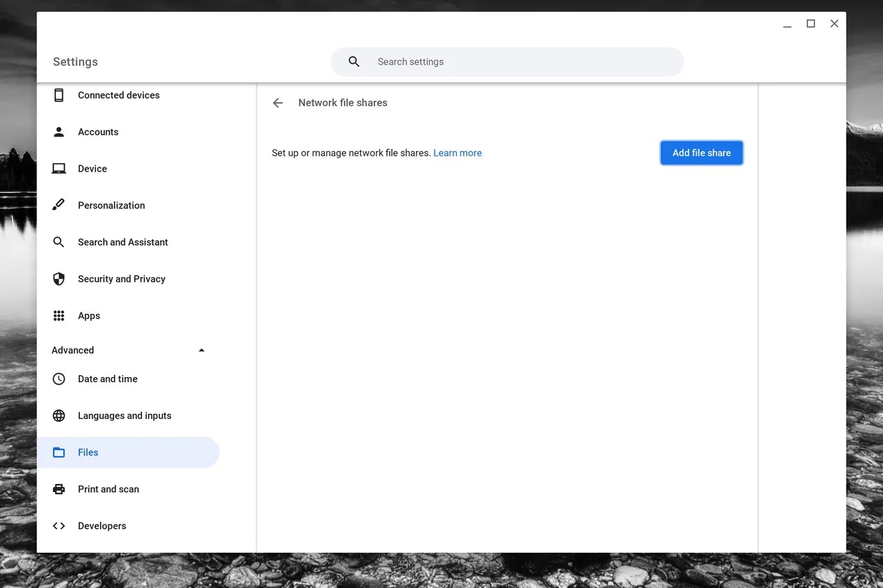Select the Advanced section label

(x=72, y=350)
